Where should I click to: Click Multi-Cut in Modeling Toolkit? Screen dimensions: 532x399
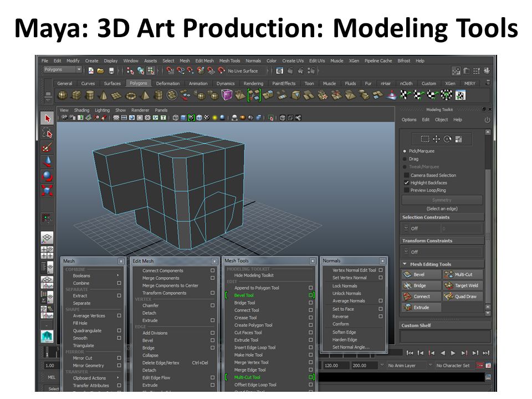click(x=463, y=274)
